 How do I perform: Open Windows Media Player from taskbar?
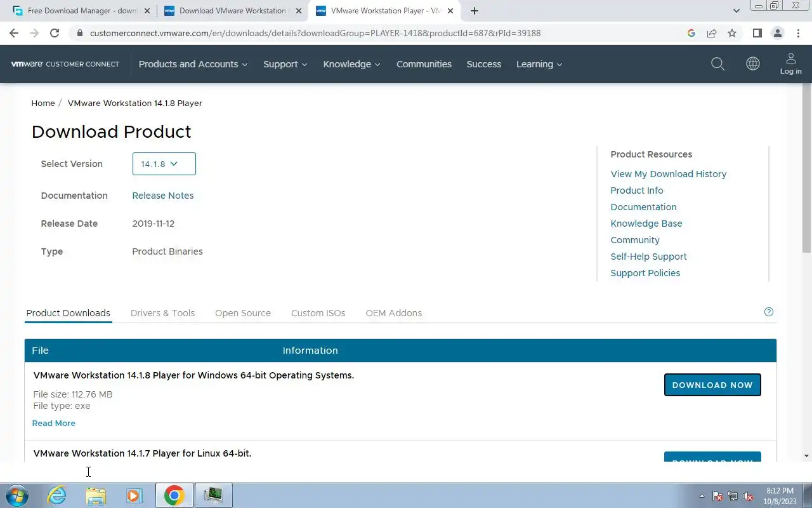134,495
